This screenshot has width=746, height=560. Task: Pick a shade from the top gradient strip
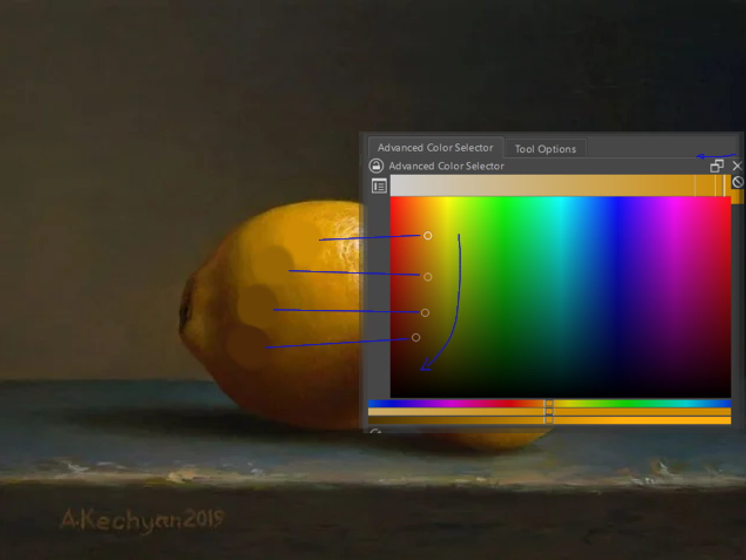pos(560,185)
